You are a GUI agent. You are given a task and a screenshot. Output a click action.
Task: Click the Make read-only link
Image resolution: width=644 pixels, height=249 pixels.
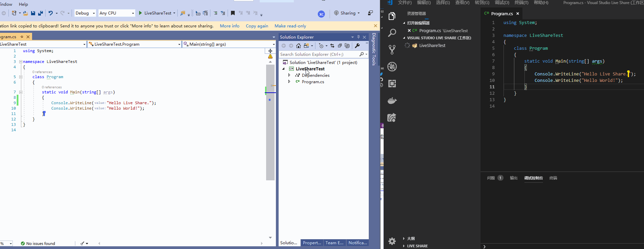290,26
